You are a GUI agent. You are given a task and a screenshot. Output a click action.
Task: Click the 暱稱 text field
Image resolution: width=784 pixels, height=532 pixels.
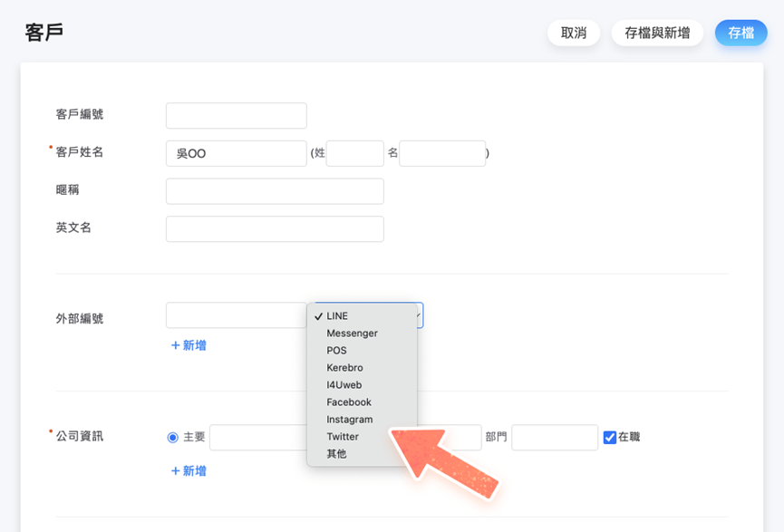click(275, 191)
